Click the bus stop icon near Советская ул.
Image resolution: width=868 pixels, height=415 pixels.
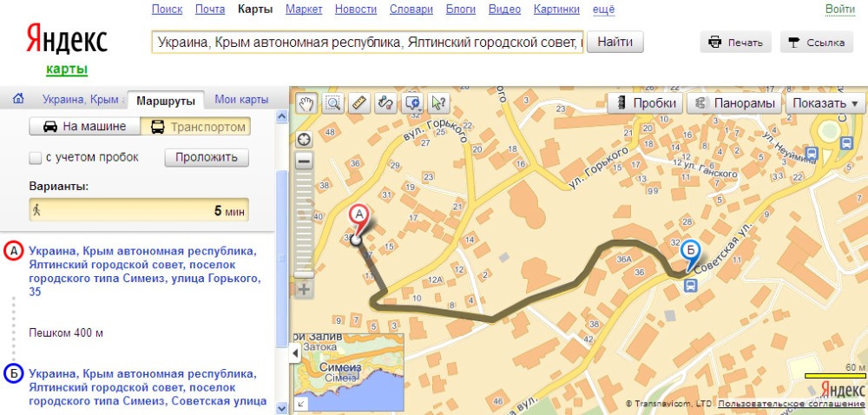point(690,286)
